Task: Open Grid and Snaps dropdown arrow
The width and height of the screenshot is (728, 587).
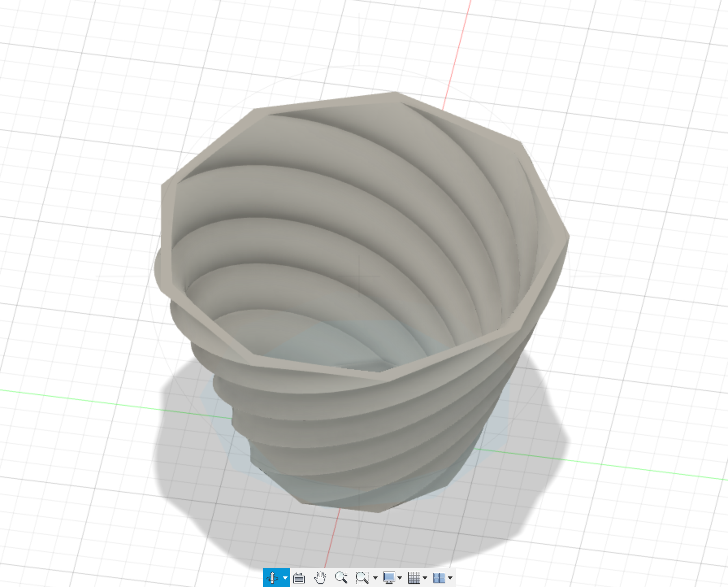Action: click(x=425, y=578)
